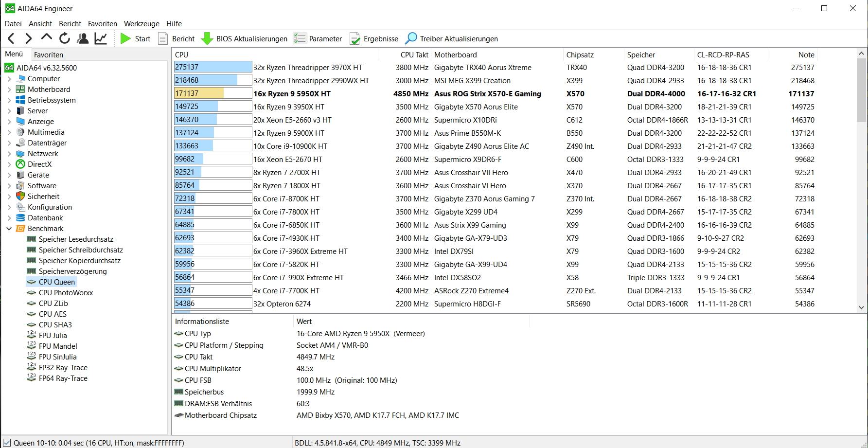
Task: Switch to the Menü tab
Action: click(x=14, y=54)
